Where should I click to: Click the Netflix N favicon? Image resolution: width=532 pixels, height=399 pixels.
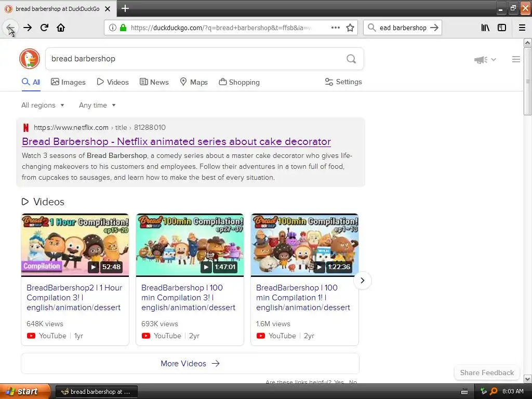tap(26, 128)
